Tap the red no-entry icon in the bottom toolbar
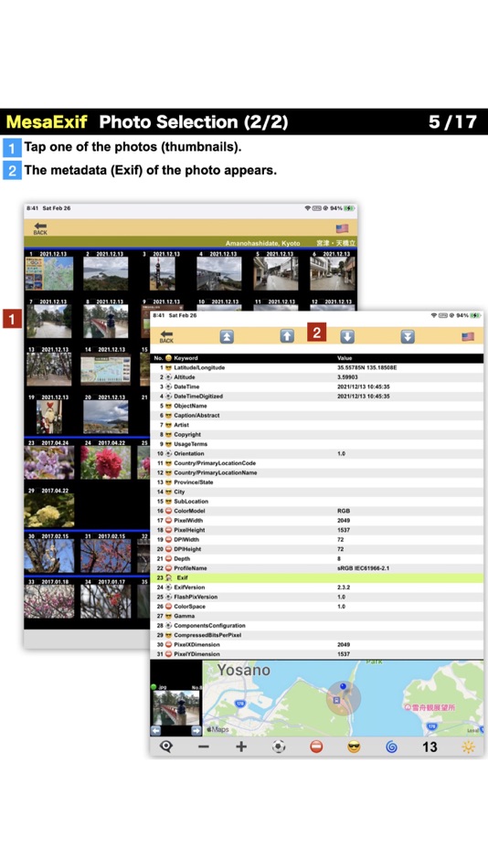This screenshot has height=868, width=488. pyautogui.click(x=316, y=746)
